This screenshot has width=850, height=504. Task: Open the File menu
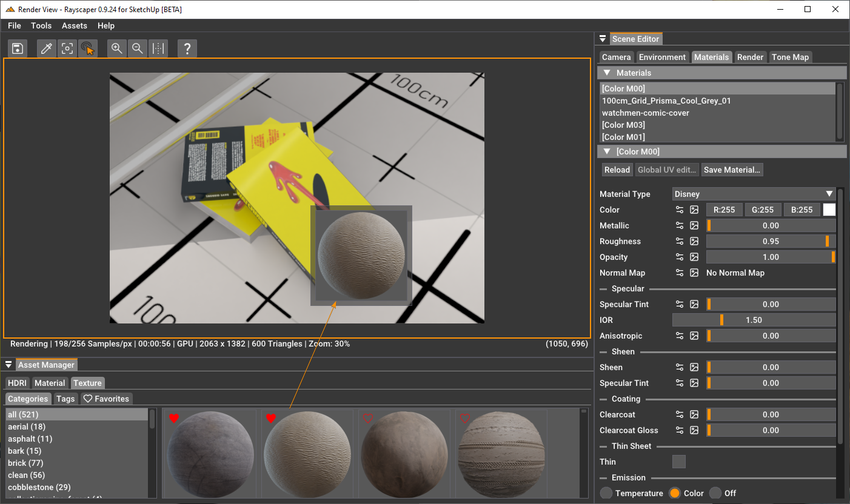(x=15, y=25)
